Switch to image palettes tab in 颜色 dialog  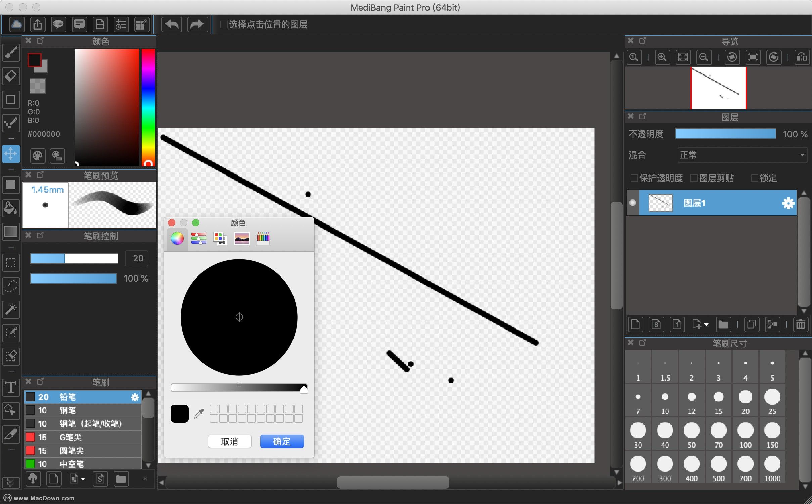click(x=242, y=239)
